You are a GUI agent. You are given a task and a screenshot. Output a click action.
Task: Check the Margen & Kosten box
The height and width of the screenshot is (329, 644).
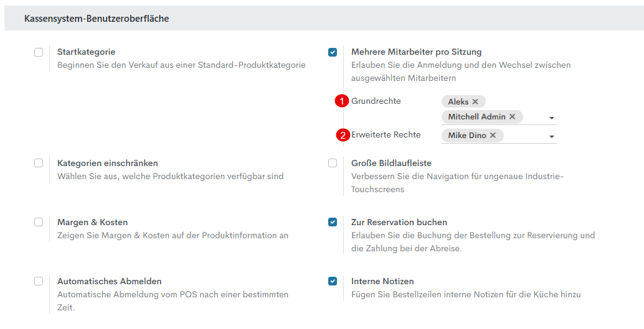(x=39, y=222)
